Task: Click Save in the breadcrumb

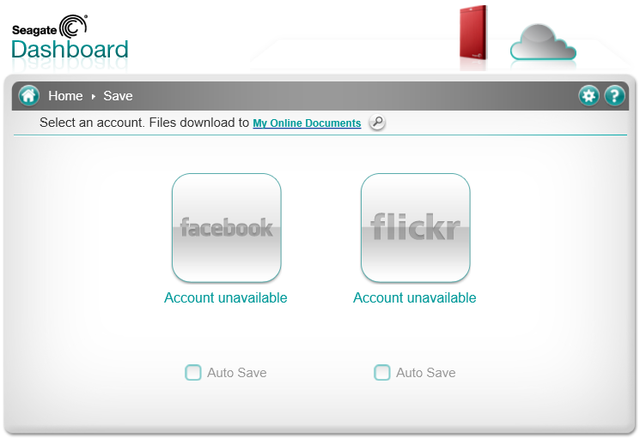Action: point(118,96)
